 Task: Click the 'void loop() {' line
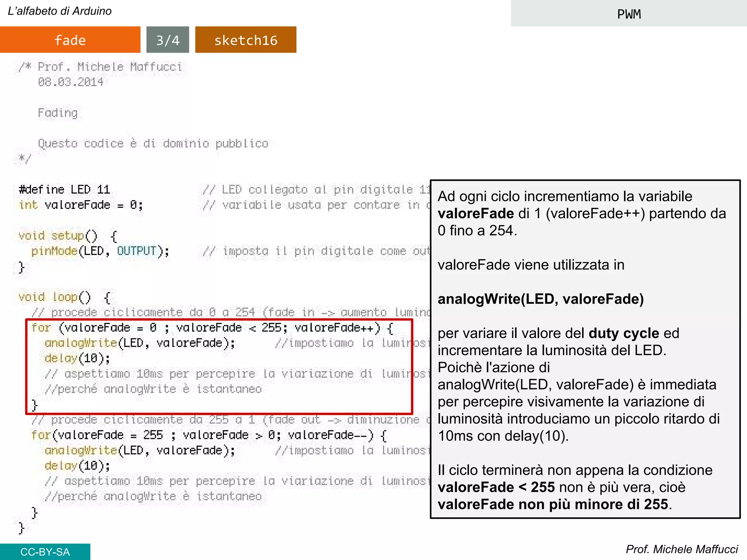tap(65, 297)
